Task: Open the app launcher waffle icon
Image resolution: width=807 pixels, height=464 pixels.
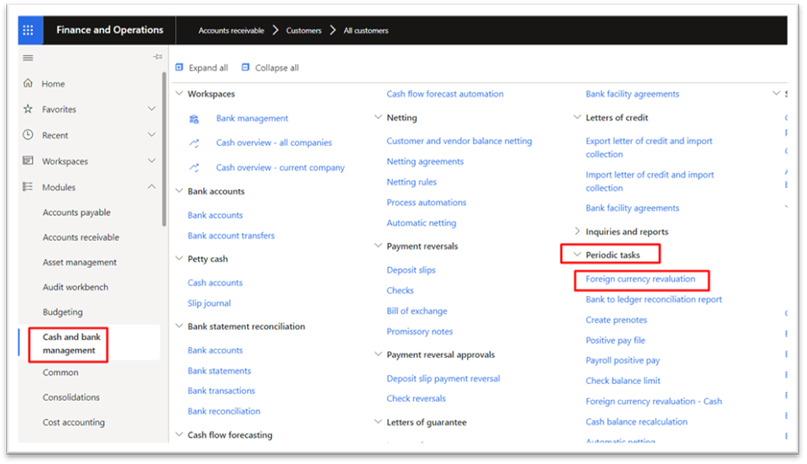Action: [28, 30]
